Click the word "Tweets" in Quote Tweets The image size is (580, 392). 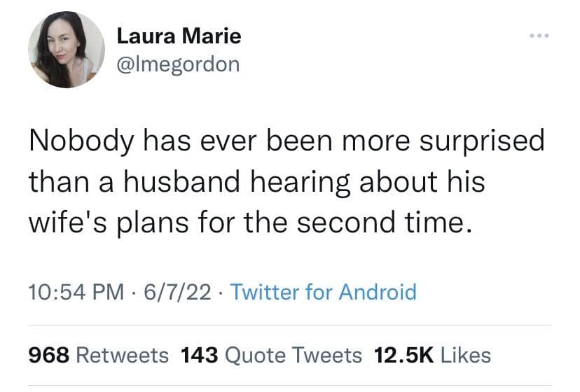click(x=329, y=355)
